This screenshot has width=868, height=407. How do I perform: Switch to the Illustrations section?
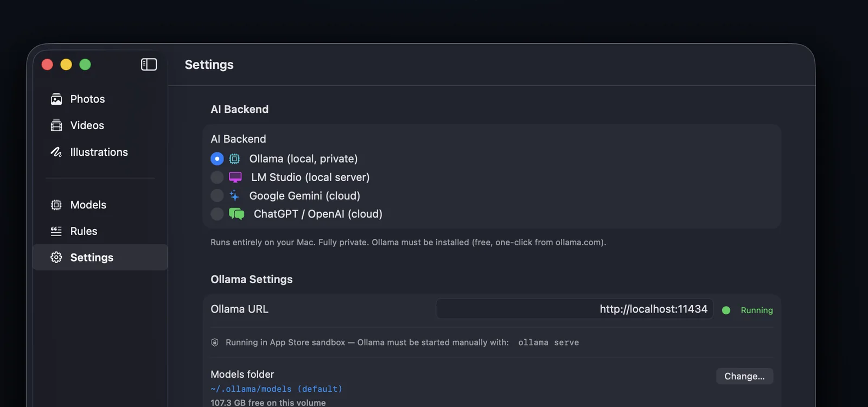(100, 152)
